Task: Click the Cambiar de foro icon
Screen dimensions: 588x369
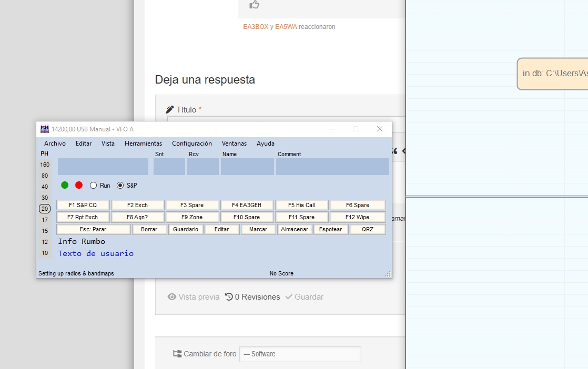Action: [177, 354]
